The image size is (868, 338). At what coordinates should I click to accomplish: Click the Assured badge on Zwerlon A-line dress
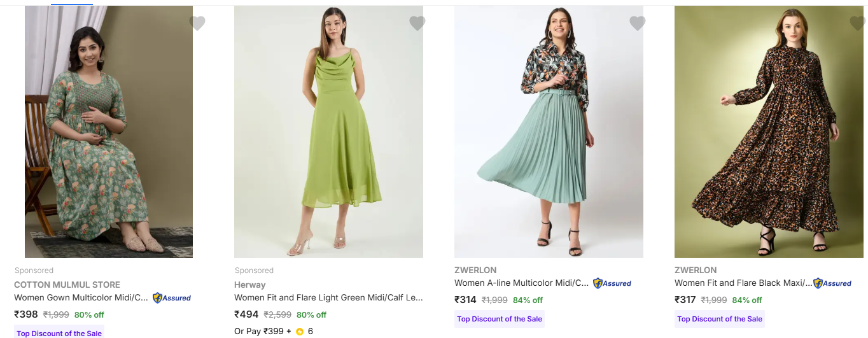[x=612, y=283]
